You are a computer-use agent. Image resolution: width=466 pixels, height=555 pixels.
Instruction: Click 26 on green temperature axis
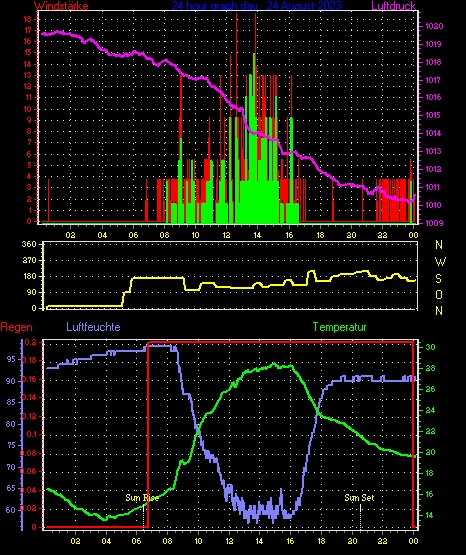point(430,389)
